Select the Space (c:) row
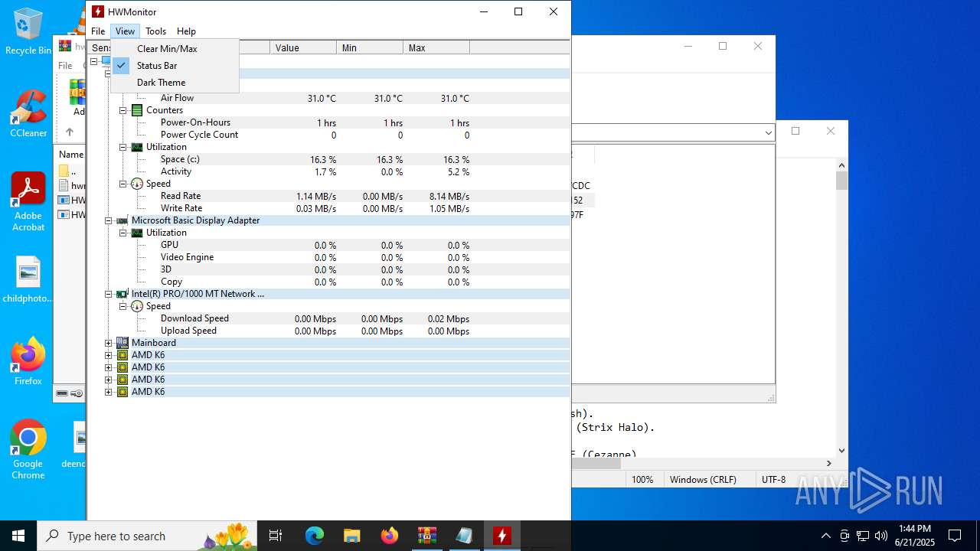 328,159
